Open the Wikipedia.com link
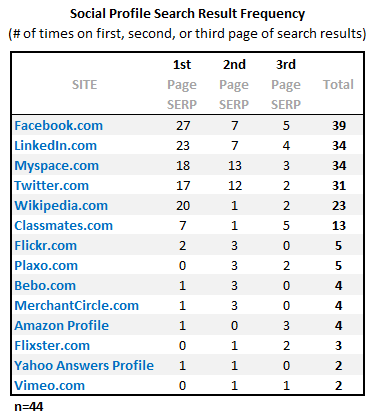The width and height of the screenshot is (374, 417). tap(61, 206)
